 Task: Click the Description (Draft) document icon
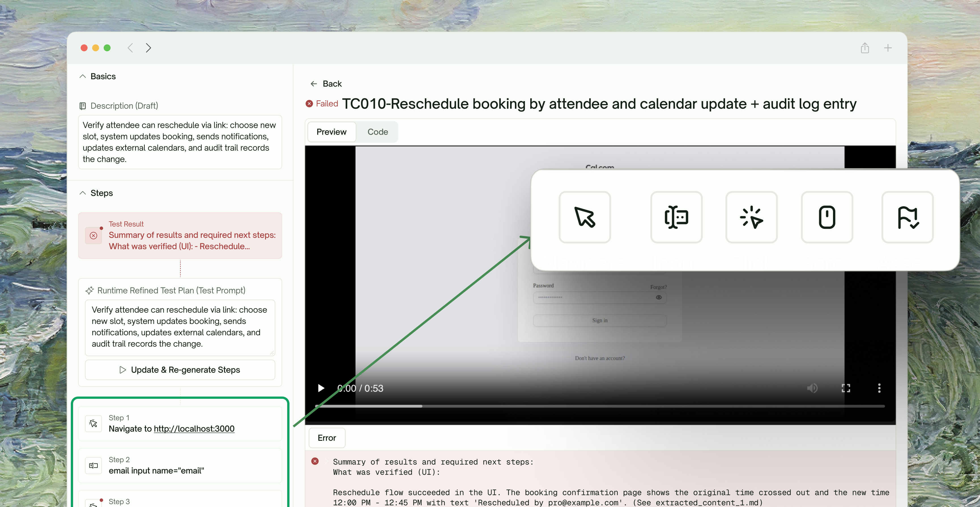(x=82, y=106)
